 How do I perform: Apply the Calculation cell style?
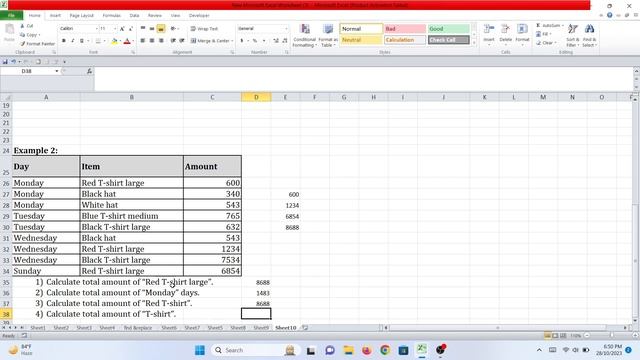405,40
